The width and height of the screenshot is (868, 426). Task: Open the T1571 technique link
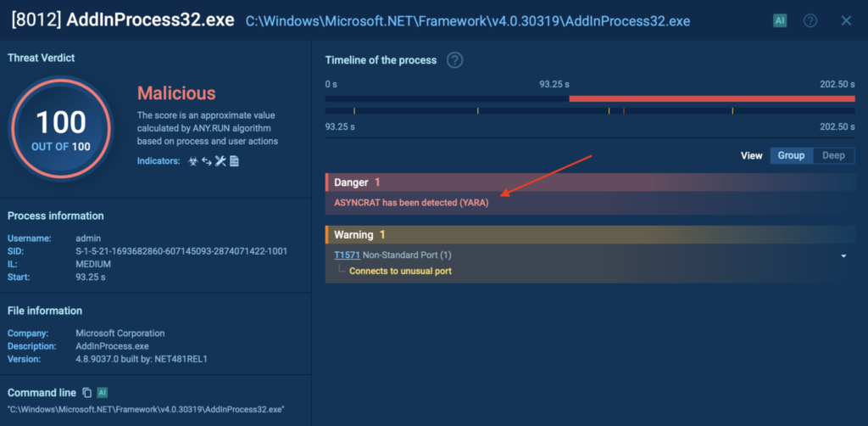point(346,255)
